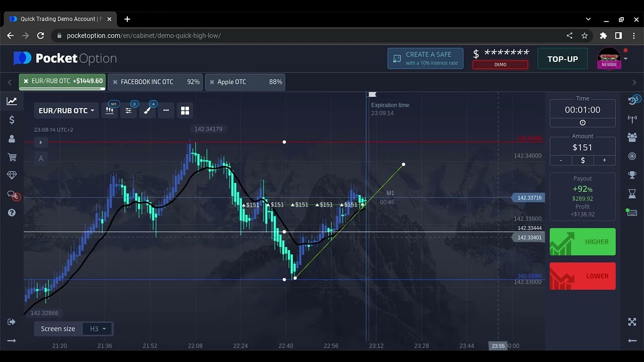Select the EUR/RUB OTC tab
The image size is (644, 362).
click(x=62, y=81)
